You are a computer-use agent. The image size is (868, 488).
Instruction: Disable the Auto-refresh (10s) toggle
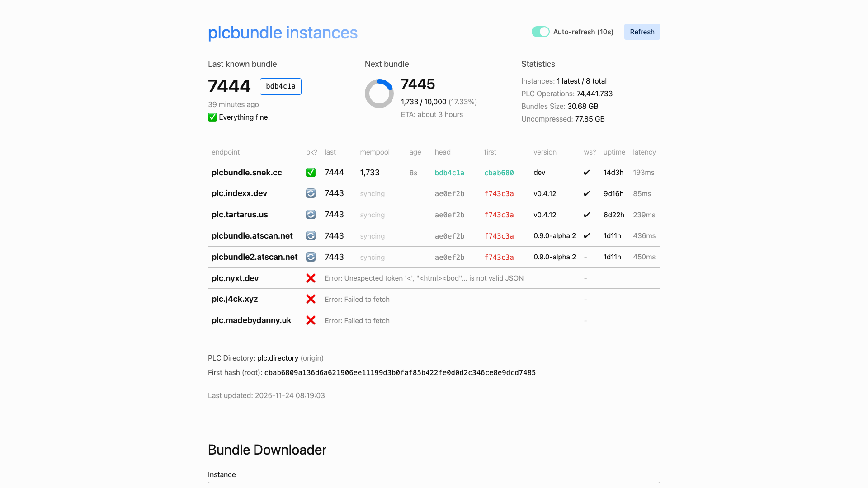point(540,32)
